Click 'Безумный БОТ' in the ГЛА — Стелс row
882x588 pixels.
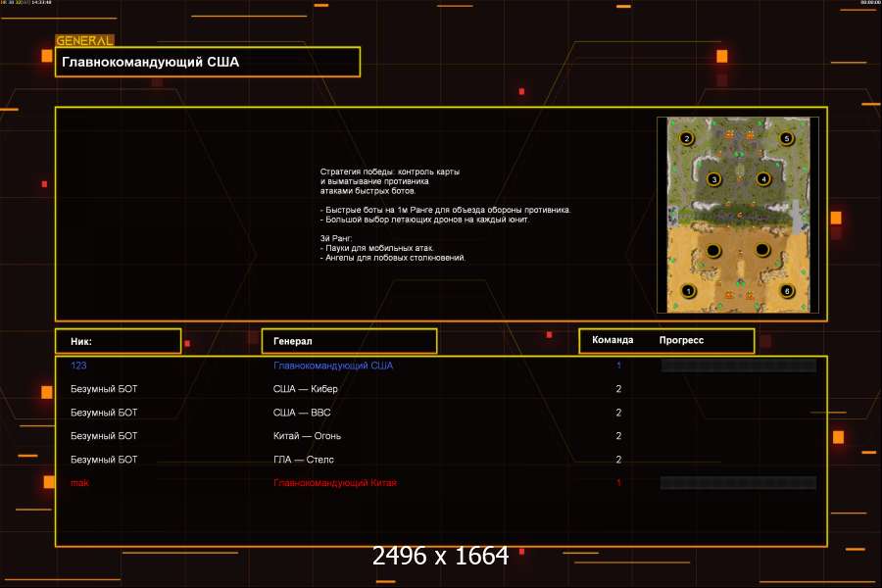(x=104, y=460)
